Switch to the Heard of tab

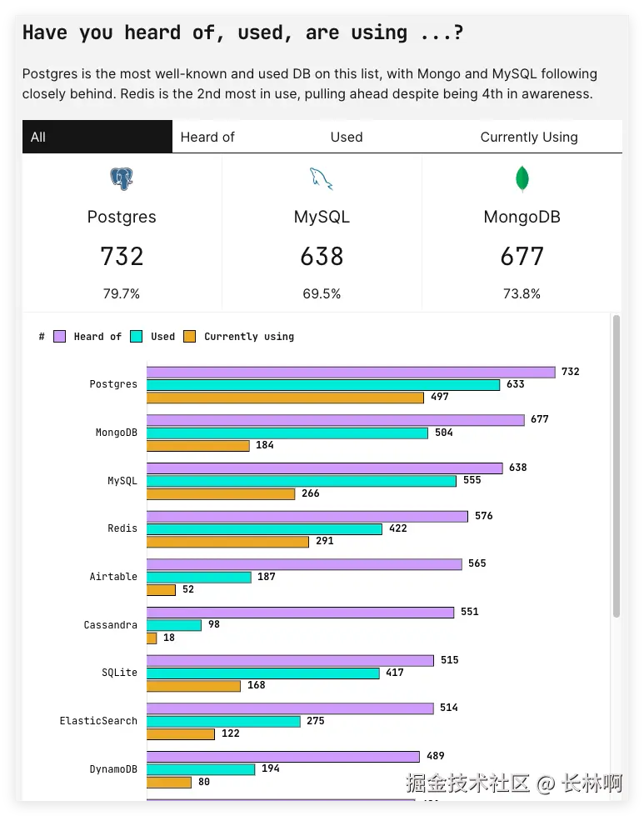[x=207, y=137]
